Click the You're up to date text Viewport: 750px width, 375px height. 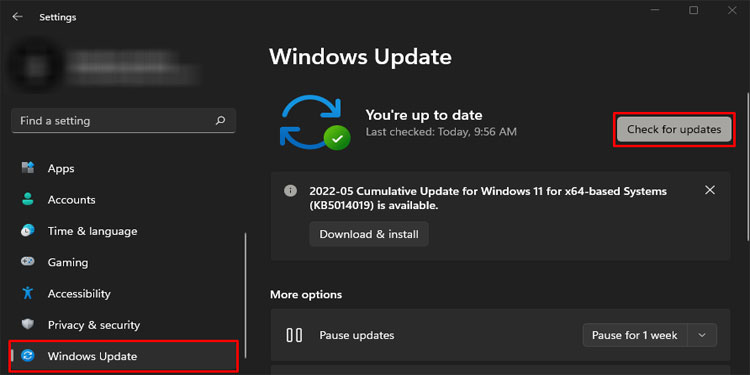click(x=424, y=115)
